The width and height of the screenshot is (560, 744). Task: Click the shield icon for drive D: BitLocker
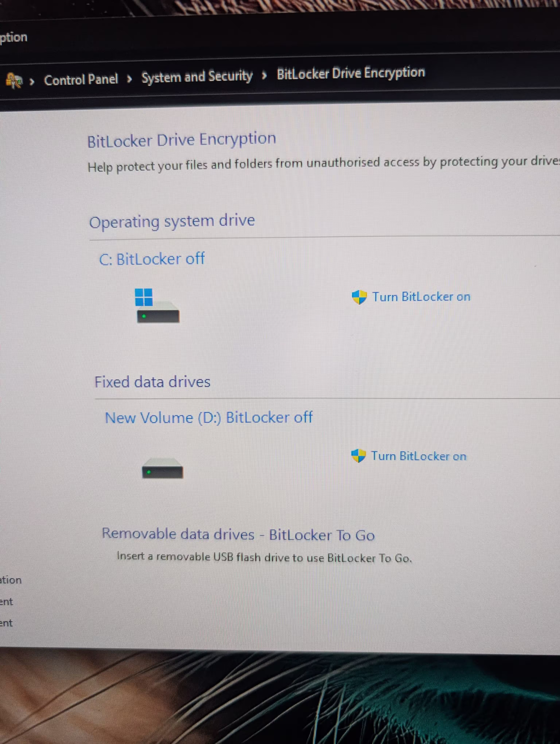click(358, 456)
